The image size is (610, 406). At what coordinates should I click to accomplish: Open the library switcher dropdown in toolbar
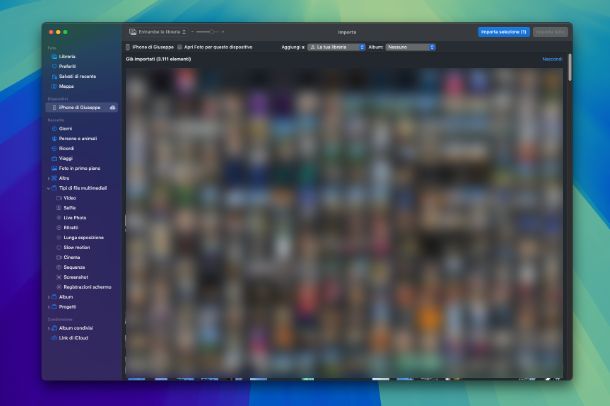[x=158, y=32]
